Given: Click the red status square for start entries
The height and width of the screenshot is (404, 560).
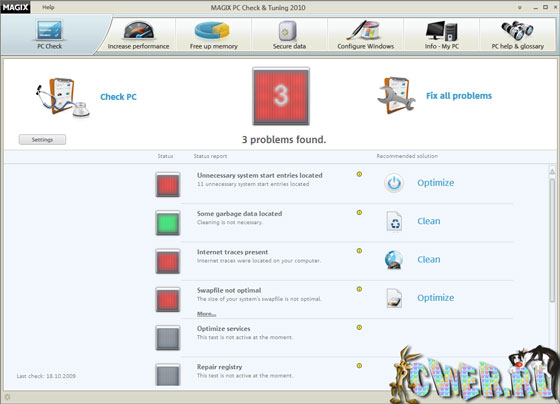Looking at the screenshot, I should [168, 185].
